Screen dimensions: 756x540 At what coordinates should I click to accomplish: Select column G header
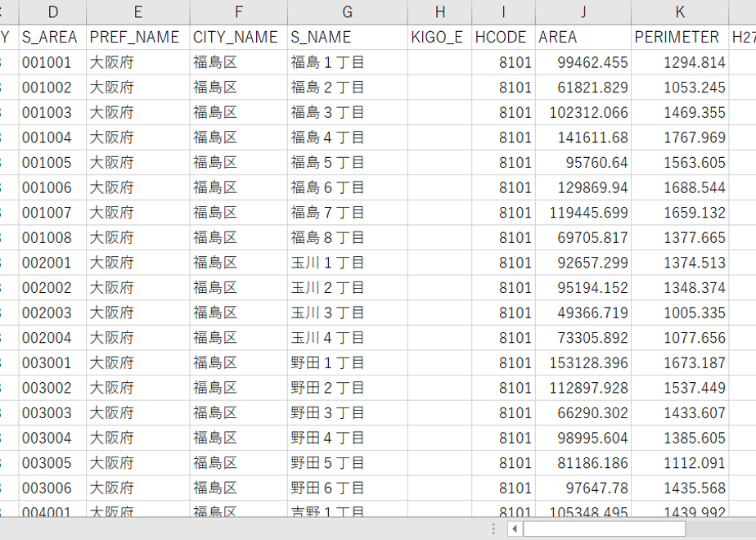click(x=348, y=12)
